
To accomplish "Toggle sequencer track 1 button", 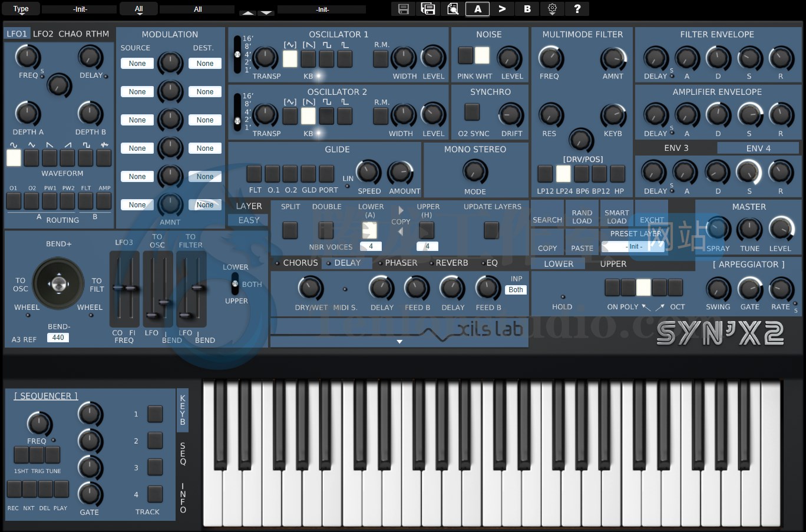I will click(155, 414).
